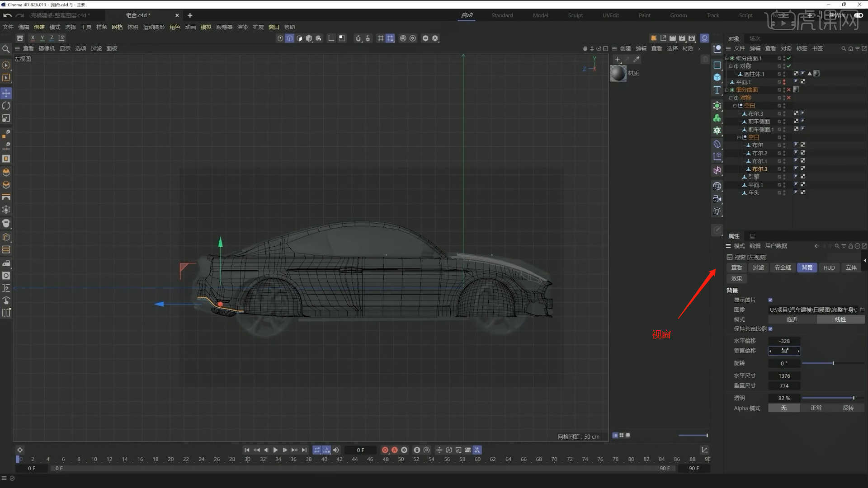Switch to the 完稿建模-整理图层.c4d tab
The width and height of the screenshot is (868, 488).
(x=60, y=15)
